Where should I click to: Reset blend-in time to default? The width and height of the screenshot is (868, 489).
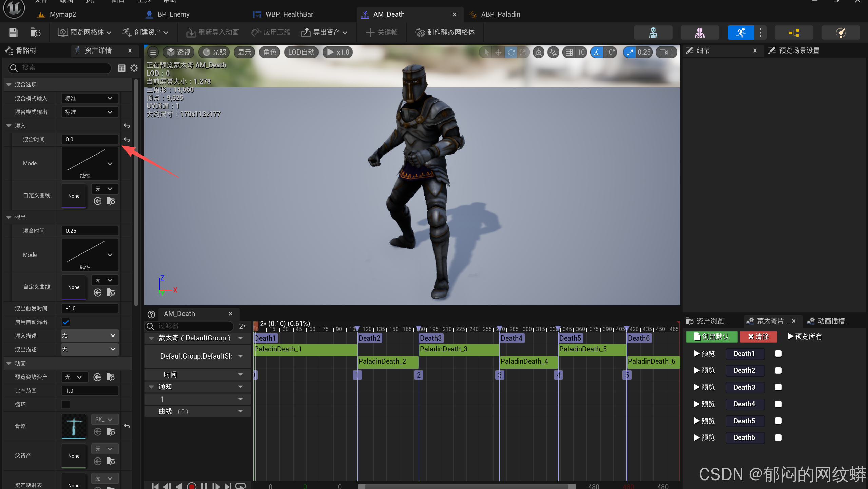click(127, 140)
